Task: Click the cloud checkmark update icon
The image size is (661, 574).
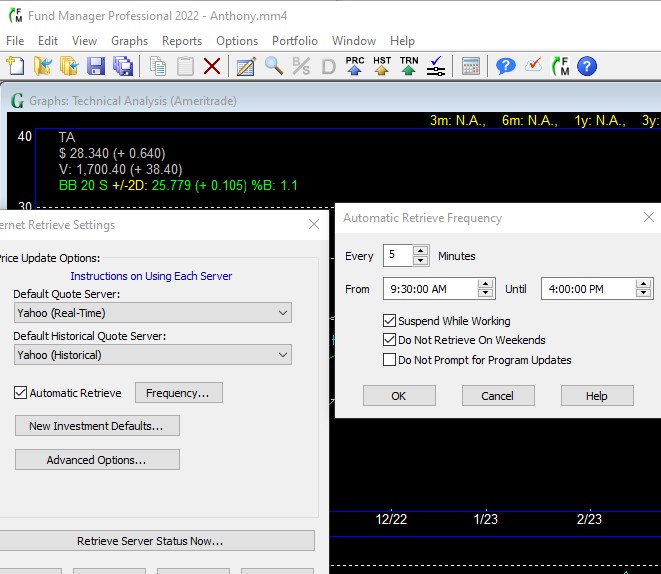Action: (x=533, y=65)
